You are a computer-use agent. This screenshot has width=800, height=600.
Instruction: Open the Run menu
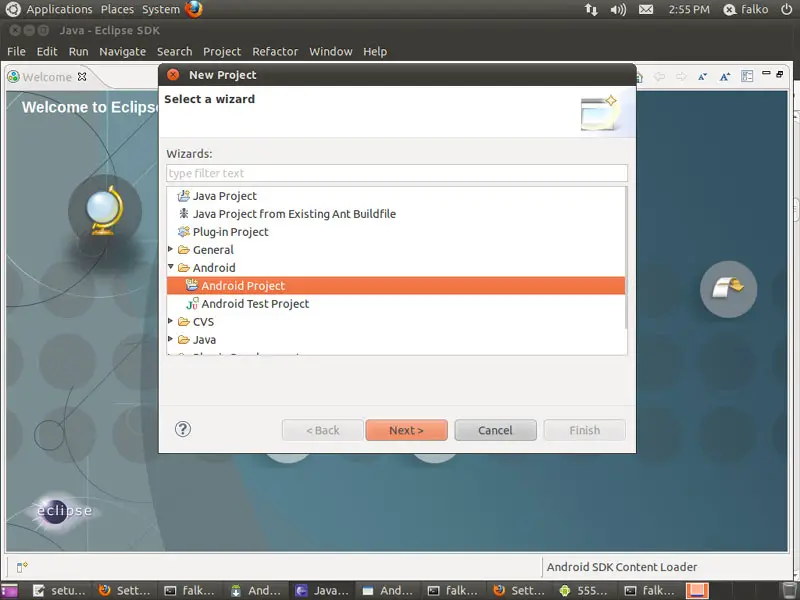tap(79, 52)
